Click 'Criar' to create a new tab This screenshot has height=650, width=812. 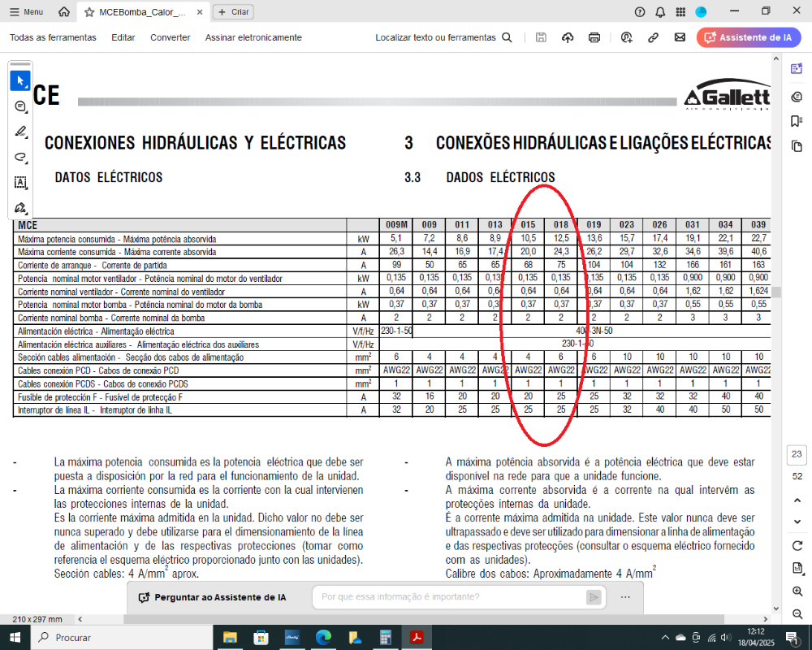[234, 12]
